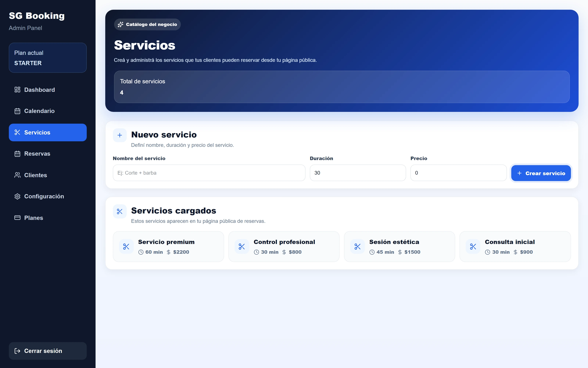Click the Reservas calendar icon
Viewport: 588px width, 368px height.
(17, 154)
